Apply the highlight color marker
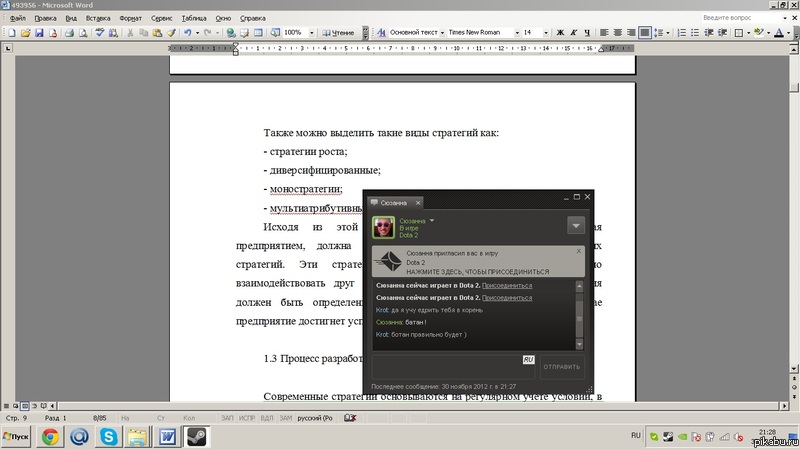This screenshot has width=800, height=449. click(x=759, y=33)
